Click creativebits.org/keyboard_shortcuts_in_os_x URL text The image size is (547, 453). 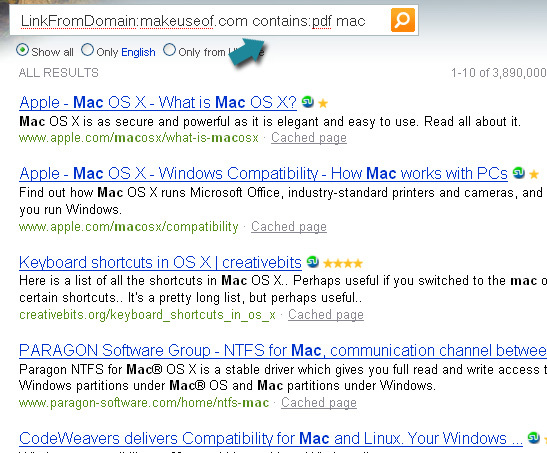[147, 315]
